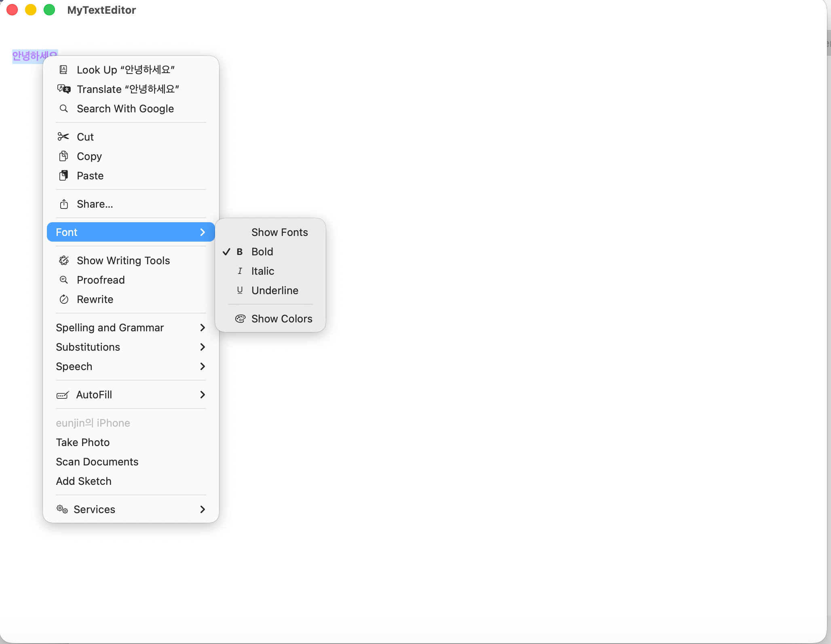The height and width of the screenshot is (644, 831).
Task: Click the Copy documents icon
Action: pyautogui.click(x=63, y=156)
